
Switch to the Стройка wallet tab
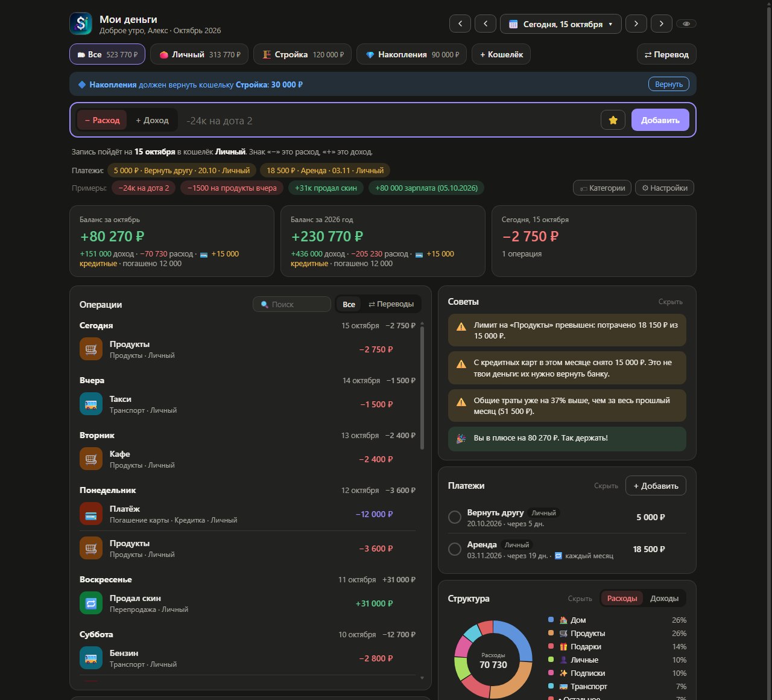(303, 54)
